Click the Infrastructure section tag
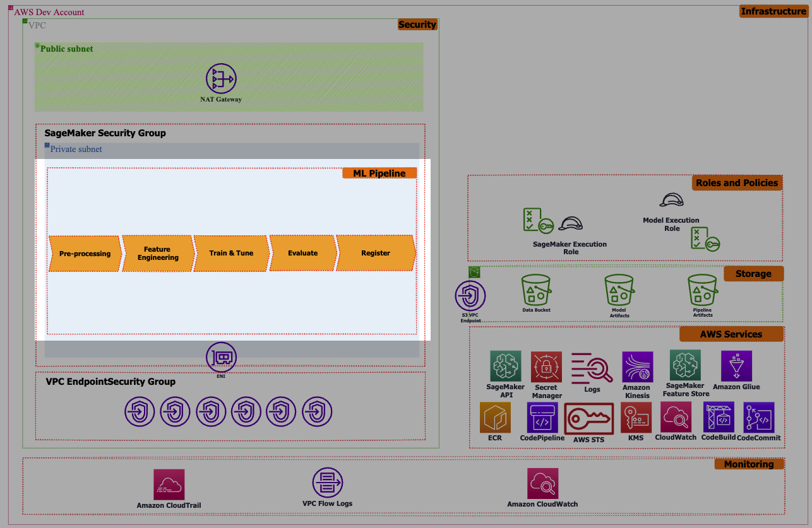 773,11
